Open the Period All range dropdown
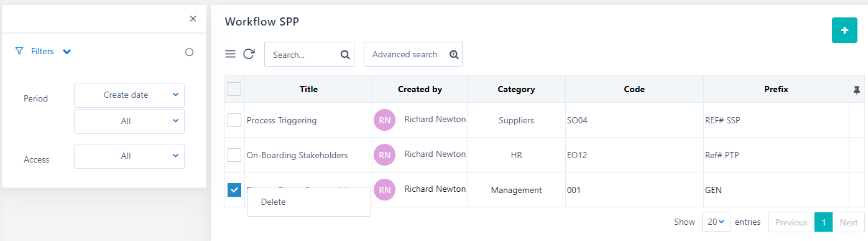Viewport: 868px width, 241px height. pos(129,121)
